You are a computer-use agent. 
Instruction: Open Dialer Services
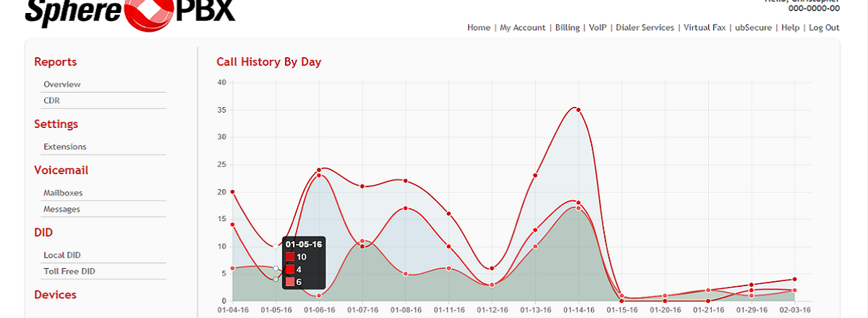click(x=644, y=27)
